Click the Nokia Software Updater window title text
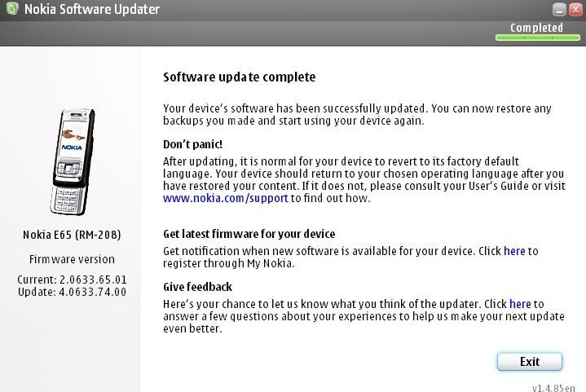Image resolution: width=586 pixels, height=392 pixels. click(x=91, y=10)
